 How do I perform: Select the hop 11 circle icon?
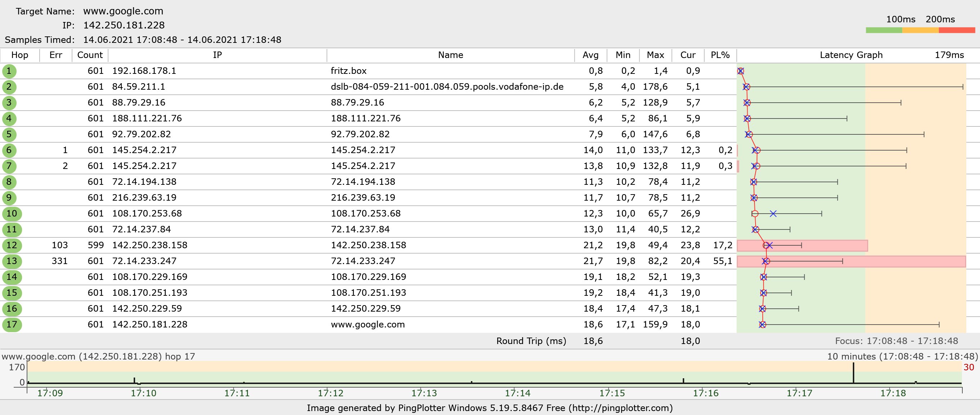click(12, 229)
